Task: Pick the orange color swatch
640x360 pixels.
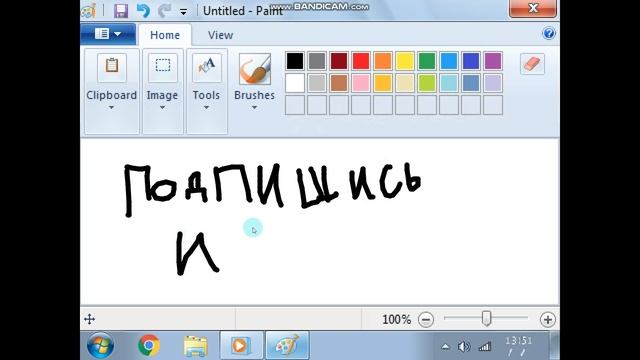Action: tap(383, 61)
